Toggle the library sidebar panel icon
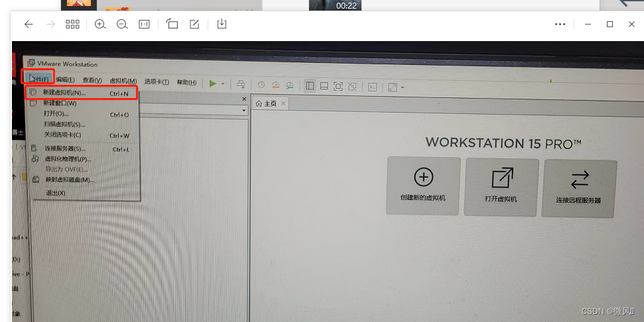Image resolution: width=644 pixels, height=322 pixels. [x=310, y=85]
